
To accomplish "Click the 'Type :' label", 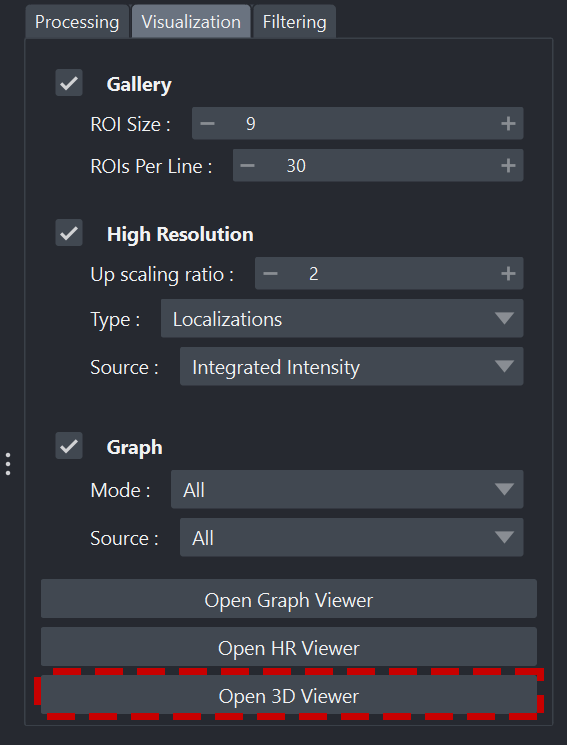I will point(115,320).
